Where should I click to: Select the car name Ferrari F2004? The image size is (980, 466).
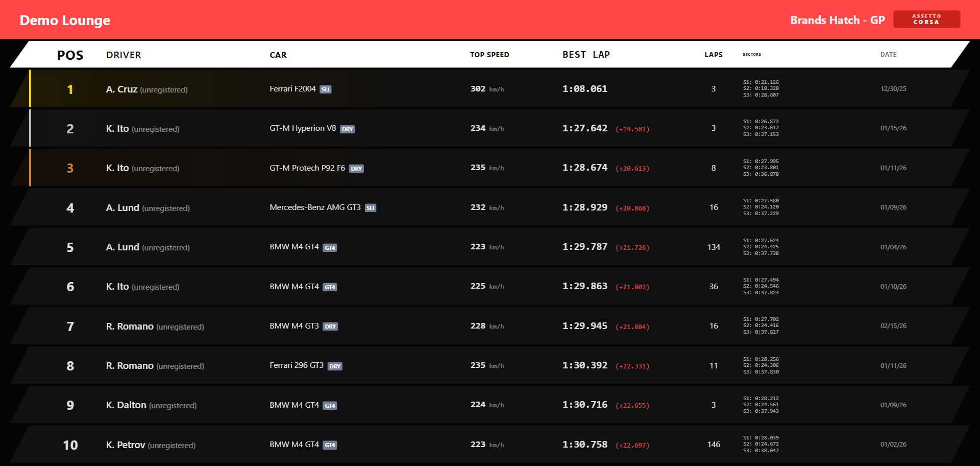tap(292, 89)
